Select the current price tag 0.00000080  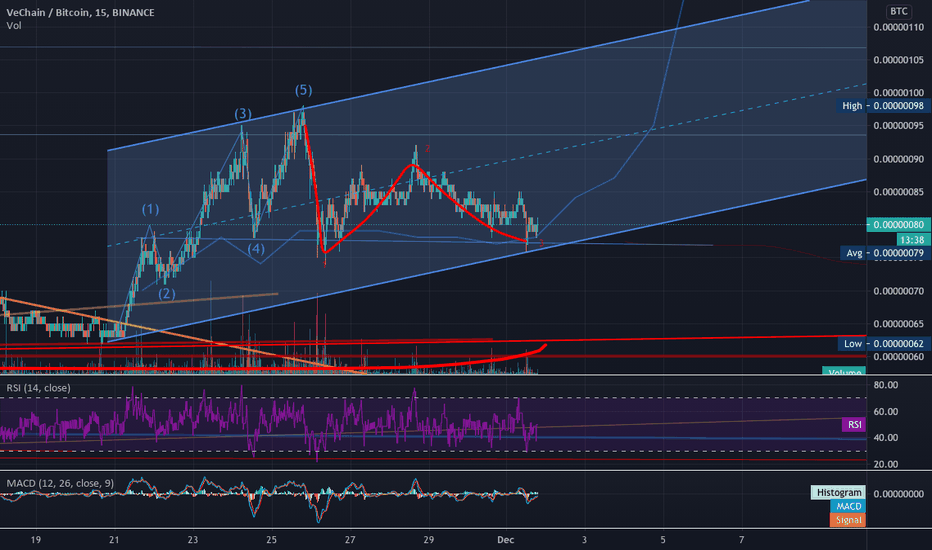pyautogui.click(x=899, y=225)
